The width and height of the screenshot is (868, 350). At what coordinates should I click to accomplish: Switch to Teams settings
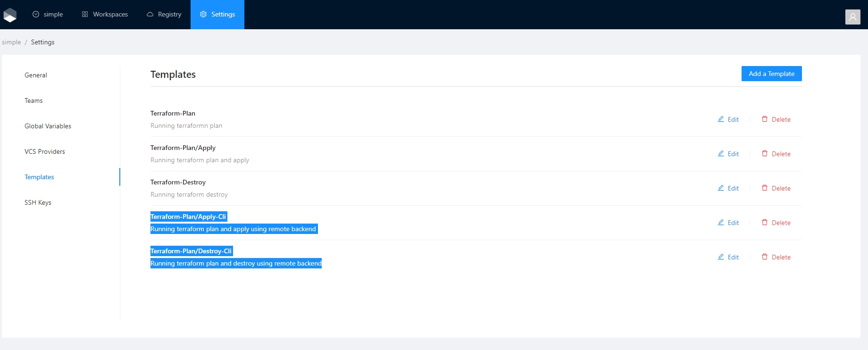[x=33, y=100]
